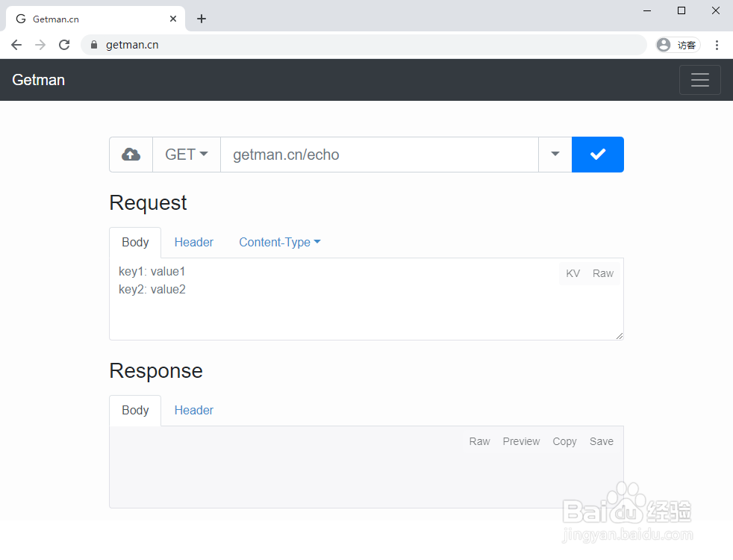
Task: Minimize the browser window
Action: 647,10
